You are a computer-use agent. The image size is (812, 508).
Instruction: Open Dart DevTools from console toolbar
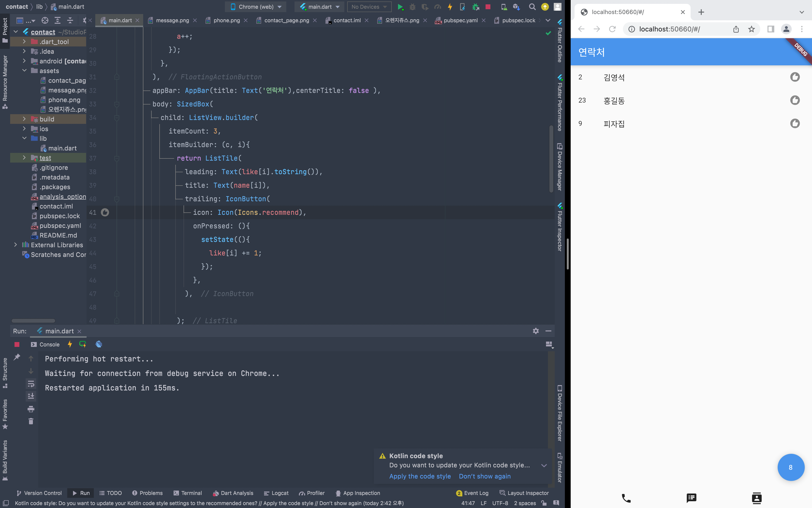99,344
